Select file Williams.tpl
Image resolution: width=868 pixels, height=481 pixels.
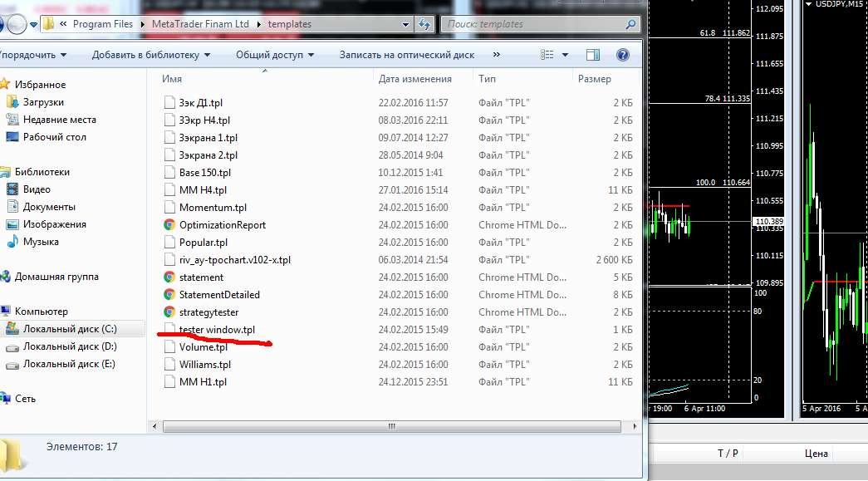click(x=205, y=364)
